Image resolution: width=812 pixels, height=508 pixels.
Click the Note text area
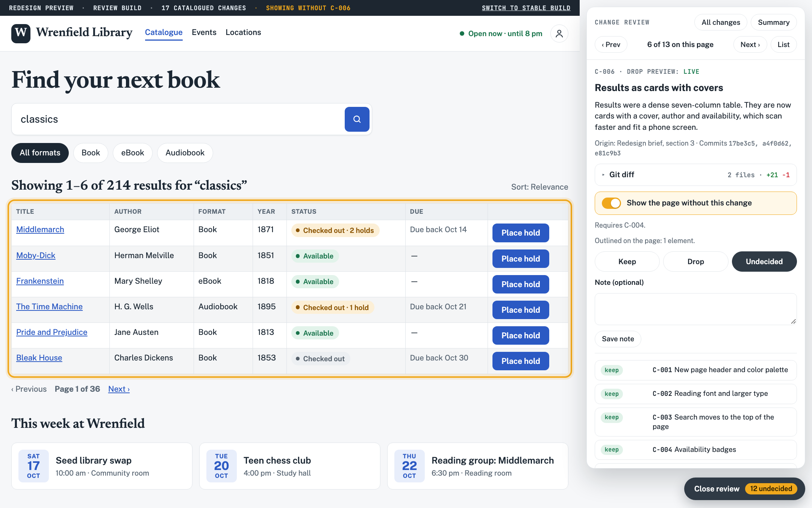pos(695,309)
